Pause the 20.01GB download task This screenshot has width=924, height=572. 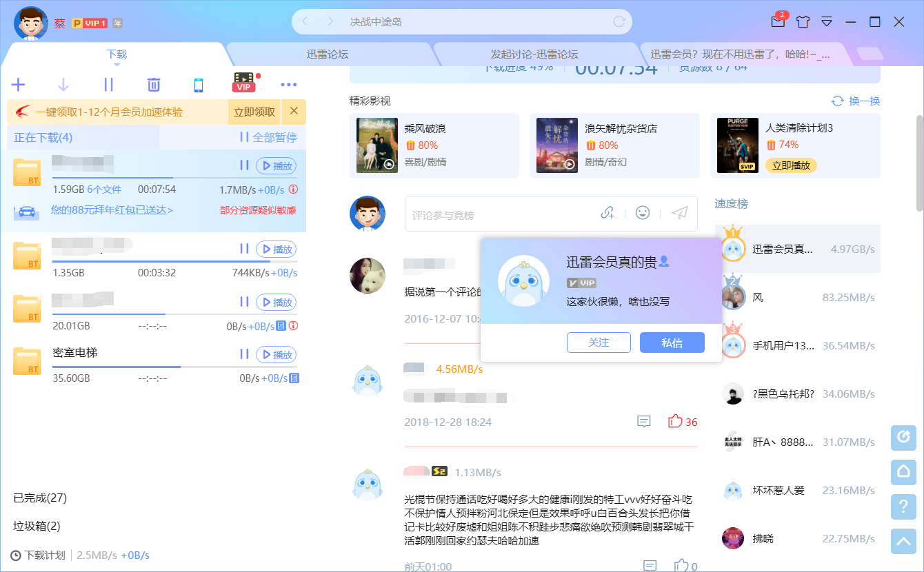tap(243, 302)
